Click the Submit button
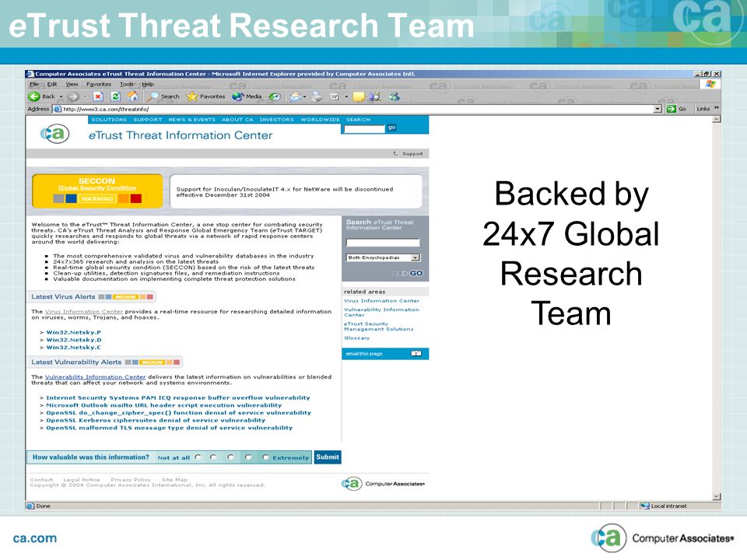The width and height of the screenshot is (747, 560). [328, 457]
